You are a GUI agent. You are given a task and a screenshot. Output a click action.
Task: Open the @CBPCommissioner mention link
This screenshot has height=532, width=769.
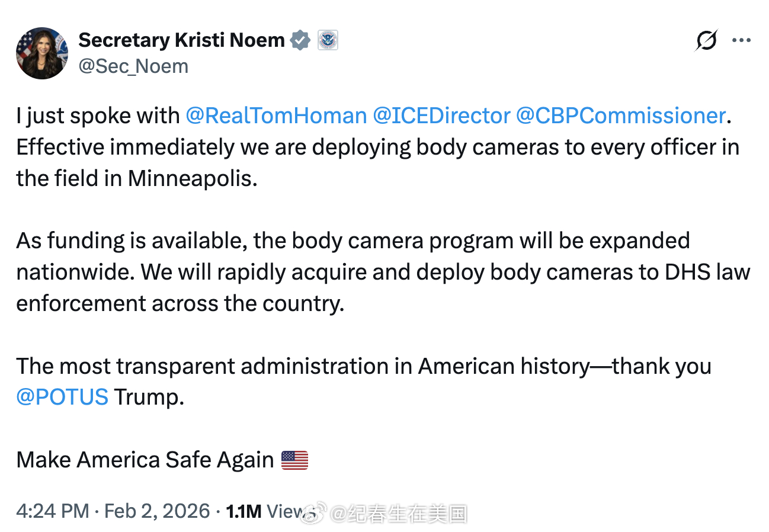(621, 115)
